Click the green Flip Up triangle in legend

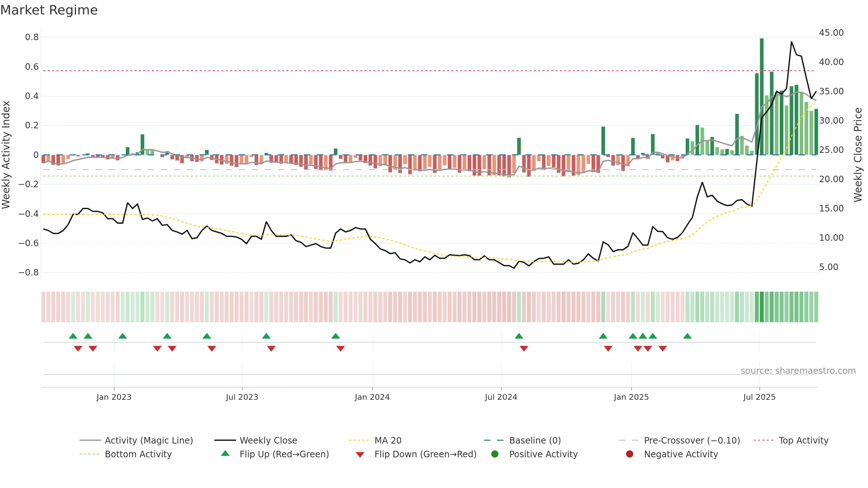tap(225, 453)
